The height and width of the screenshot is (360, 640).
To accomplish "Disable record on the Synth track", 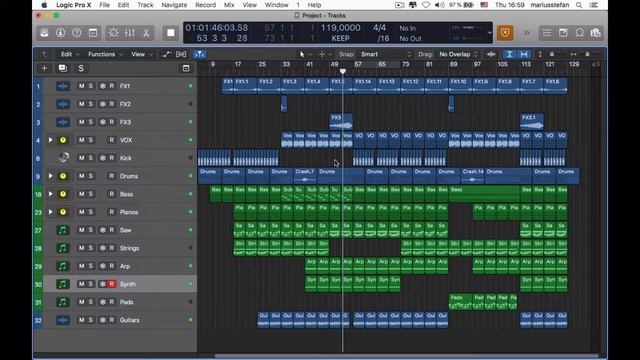I will click(111, 284).
